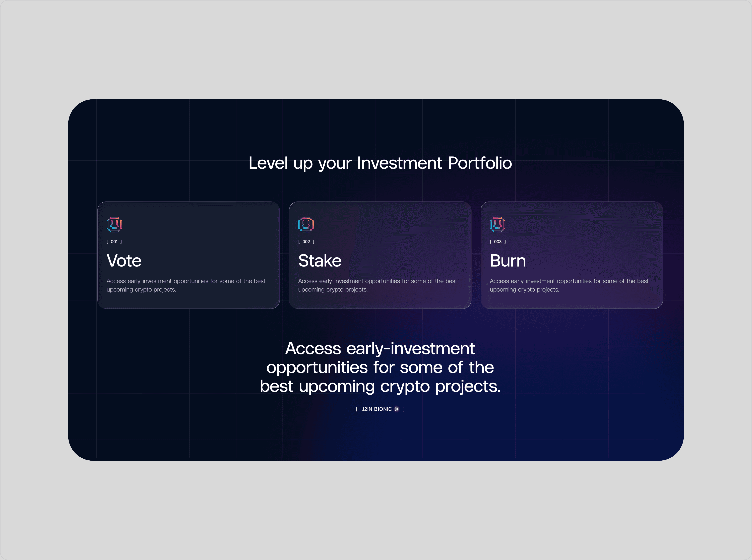Click the Vote card description text
This screenshot has width=752, height=560.
tap(186, 285)
